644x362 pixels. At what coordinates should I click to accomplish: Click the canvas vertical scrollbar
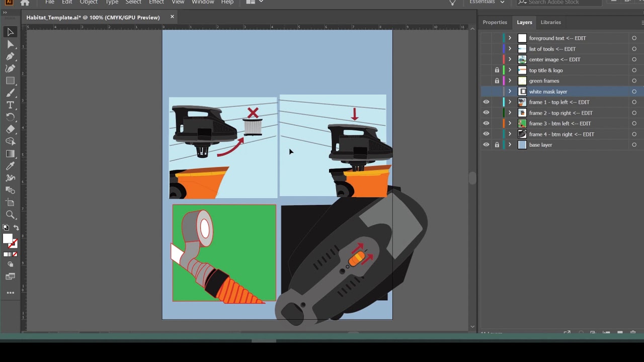point(472,178)
